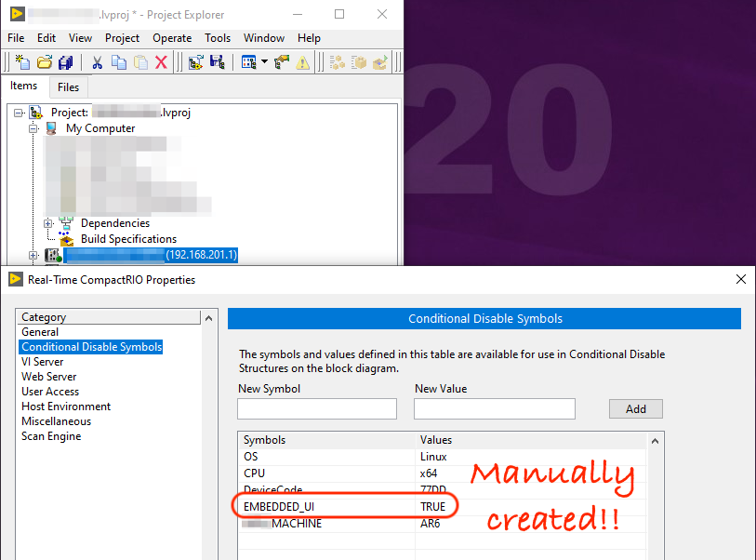This screenshot has width=756, height=560.
Task: Open the Window menu
Action: 264,38
